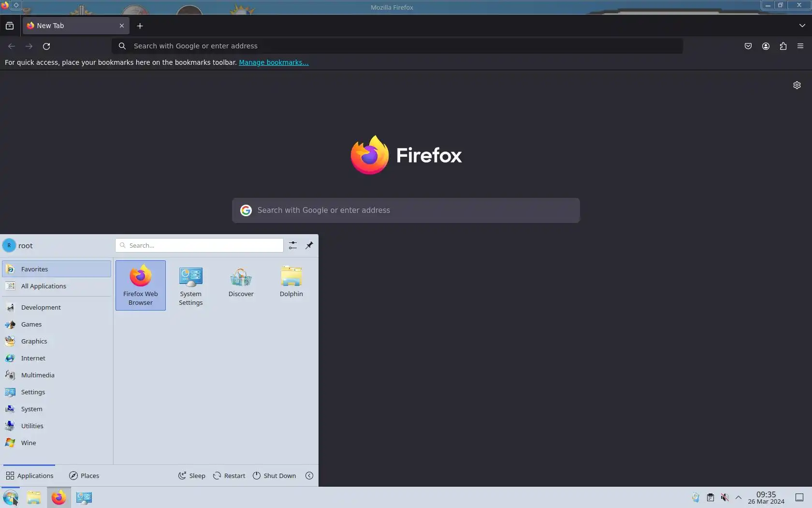The height and width of the screenshot is (508, 812).
Task: Open System Settings from the taskbar
Action: [x=84, y=497]
